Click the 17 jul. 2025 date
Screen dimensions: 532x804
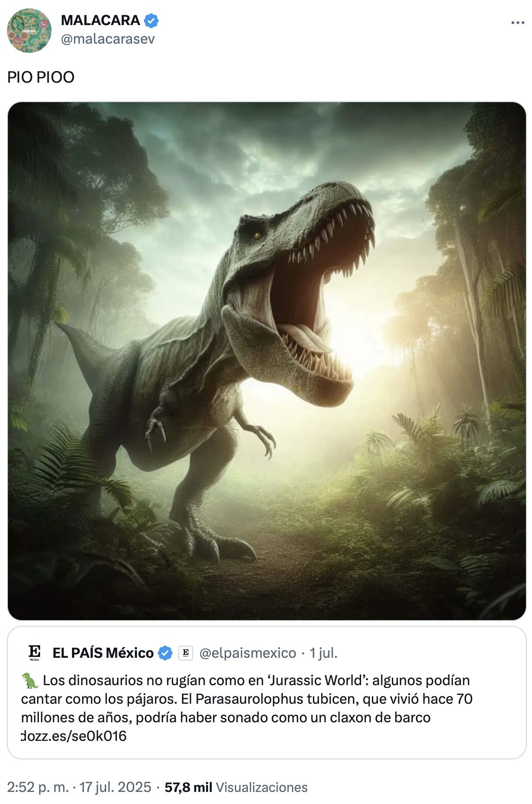coord(115,787)
